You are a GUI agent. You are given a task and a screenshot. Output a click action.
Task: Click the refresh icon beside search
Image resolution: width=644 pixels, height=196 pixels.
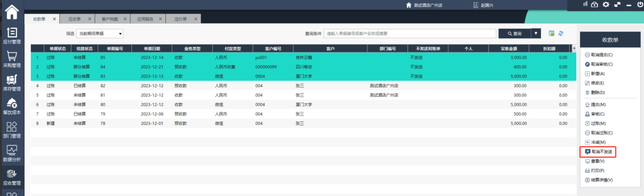pos(561,33)
